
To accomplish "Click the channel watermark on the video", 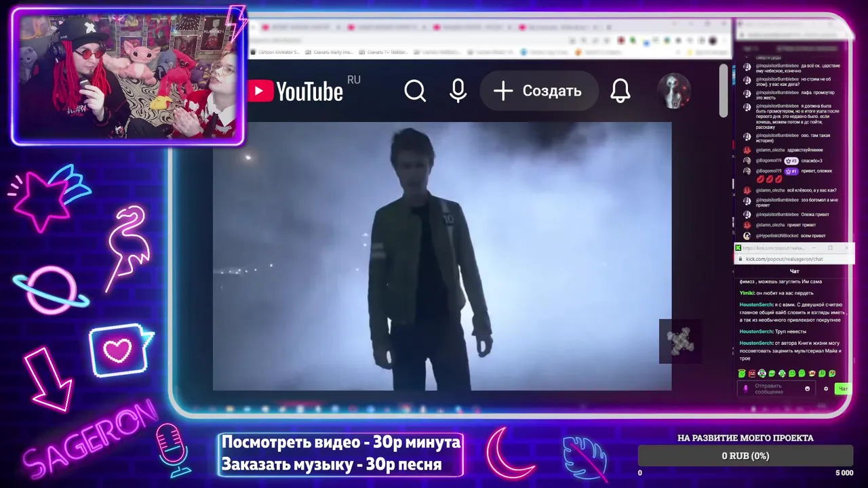I will tap(680, 342).
